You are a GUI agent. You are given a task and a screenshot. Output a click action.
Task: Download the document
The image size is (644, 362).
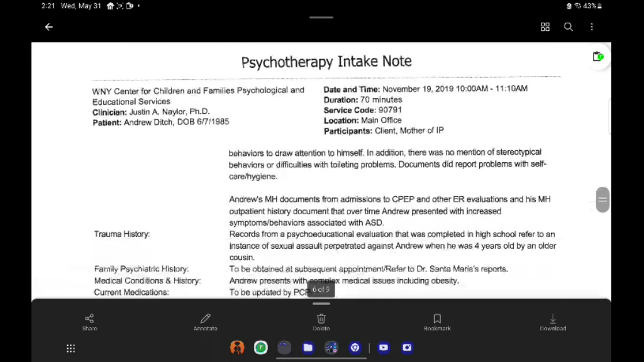553,322
